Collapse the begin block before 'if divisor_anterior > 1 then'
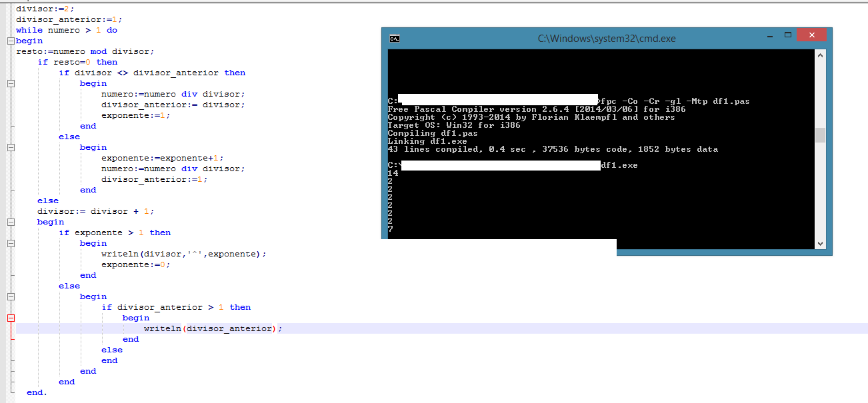This screenshot has height=403, width=868. (11, 296)
